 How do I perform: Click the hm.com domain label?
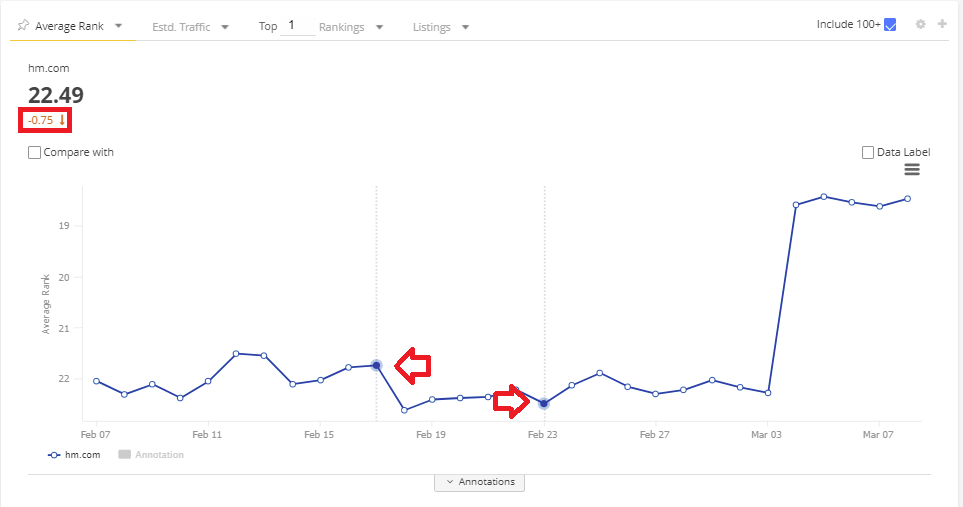click(x=49, y=68)
